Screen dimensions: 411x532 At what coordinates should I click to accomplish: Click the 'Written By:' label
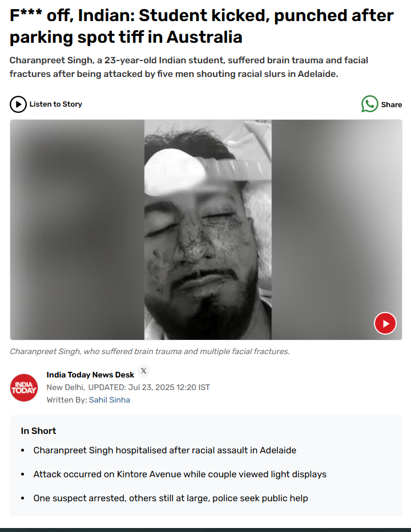coord(67,400)
